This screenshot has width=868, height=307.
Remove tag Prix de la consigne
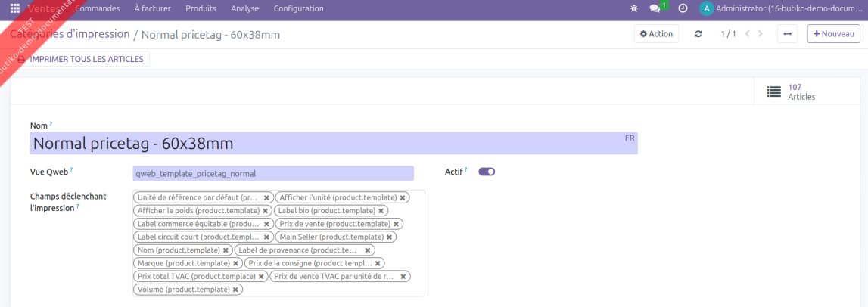click(x=378, y=263)
